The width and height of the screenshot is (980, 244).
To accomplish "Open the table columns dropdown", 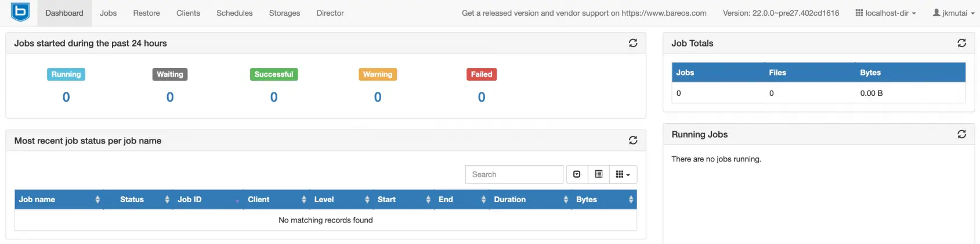I will tap(623, 174).
